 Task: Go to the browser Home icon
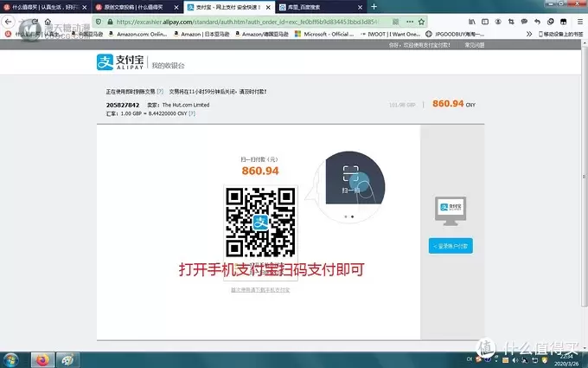pyautogui.click(x=48, y=22)
